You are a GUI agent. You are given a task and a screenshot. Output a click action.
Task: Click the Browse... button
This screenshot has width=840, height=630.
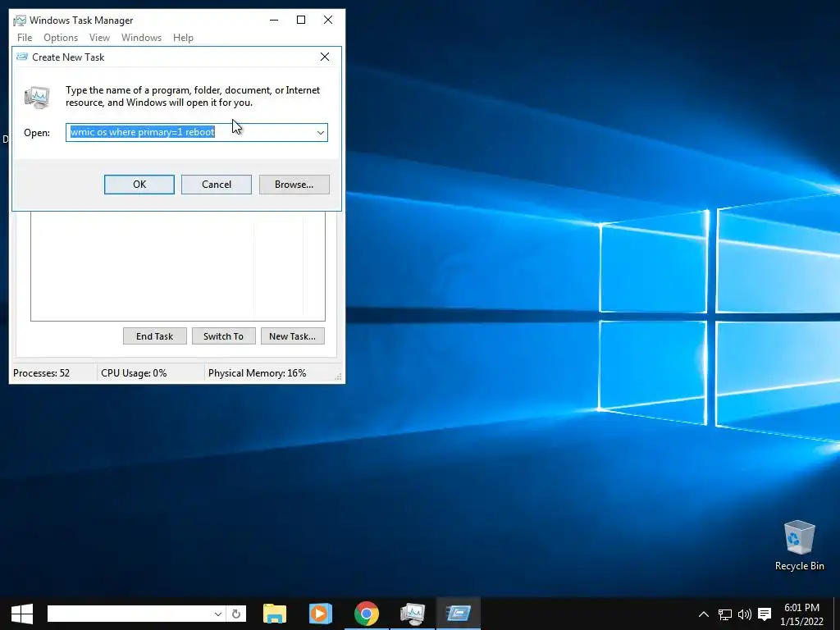294,185
